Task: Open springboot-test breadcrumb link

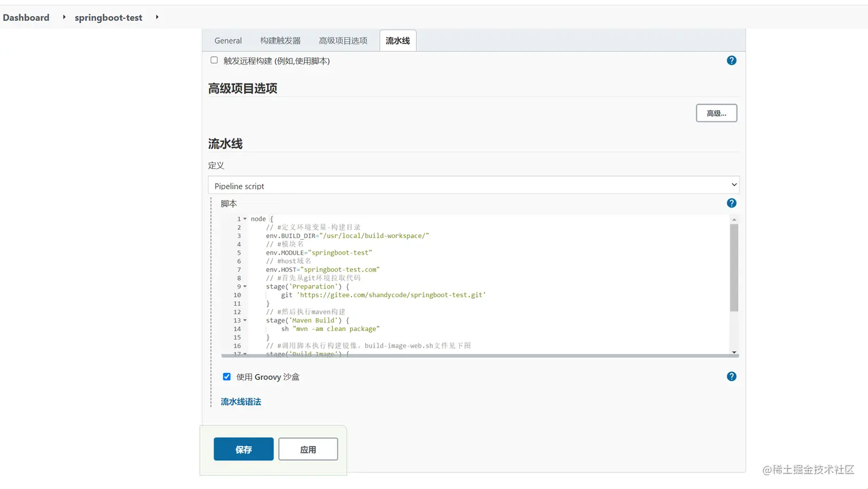Action: pos(108,17)
